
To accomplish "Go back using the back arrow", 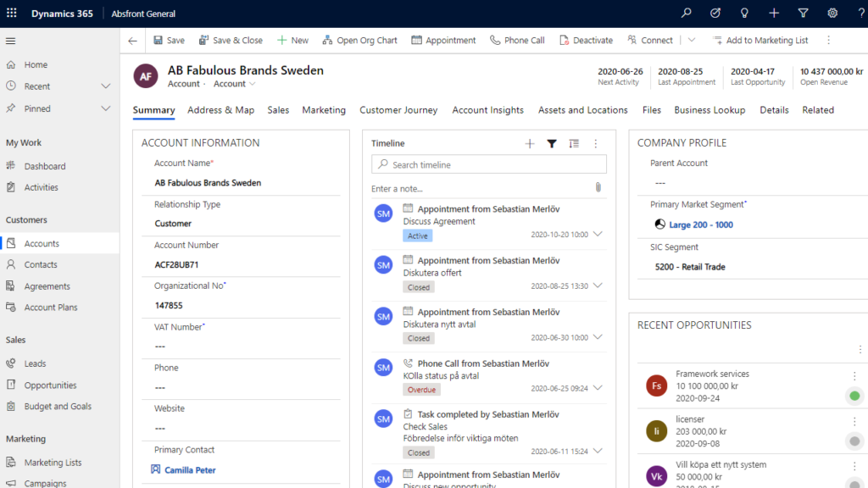I will [133, 41].
